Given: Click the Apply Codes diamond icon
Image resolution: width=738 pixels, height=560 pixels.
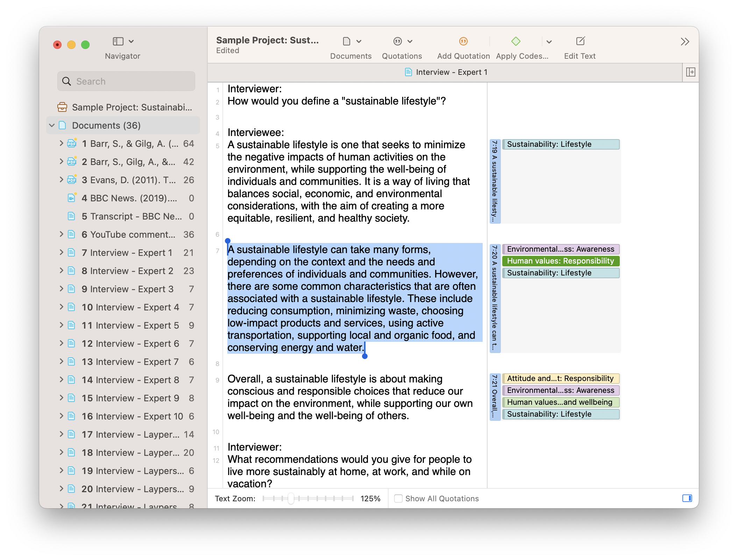Looking at the screenshot, I should coord(516,42).
